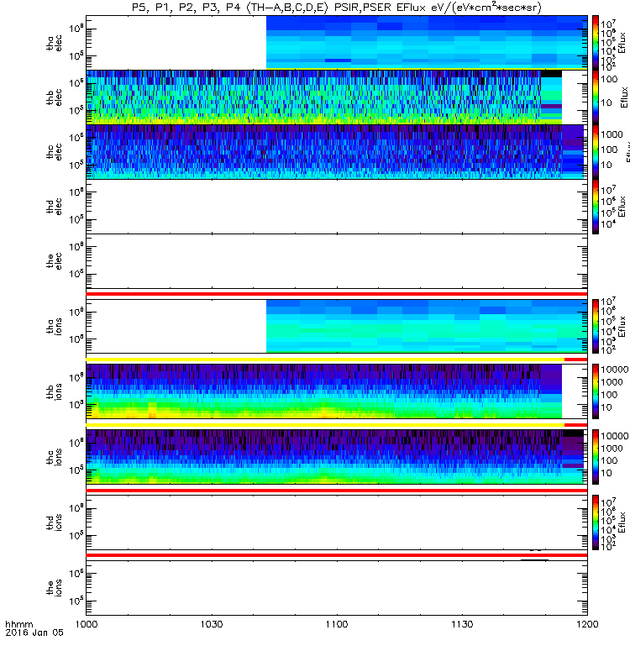Click the thd ions color scale bar
630x672 pixels.
(x=596, y=522)
